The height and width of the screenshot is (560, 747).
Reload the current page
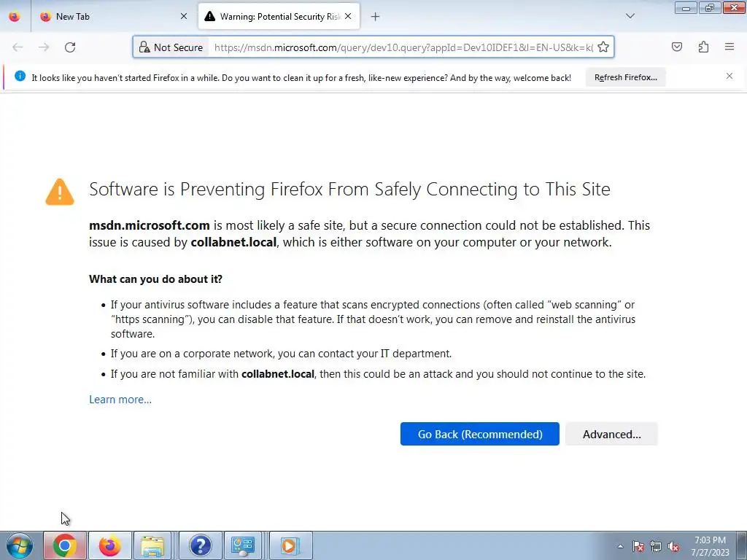(70, 47)
